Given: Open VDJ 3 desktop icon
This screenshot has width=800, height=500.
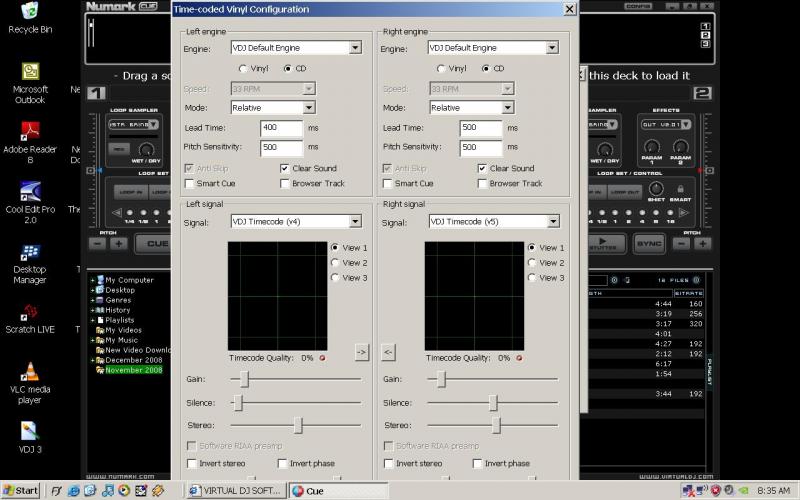Looking at the screenshot, I should coord(30,437).
